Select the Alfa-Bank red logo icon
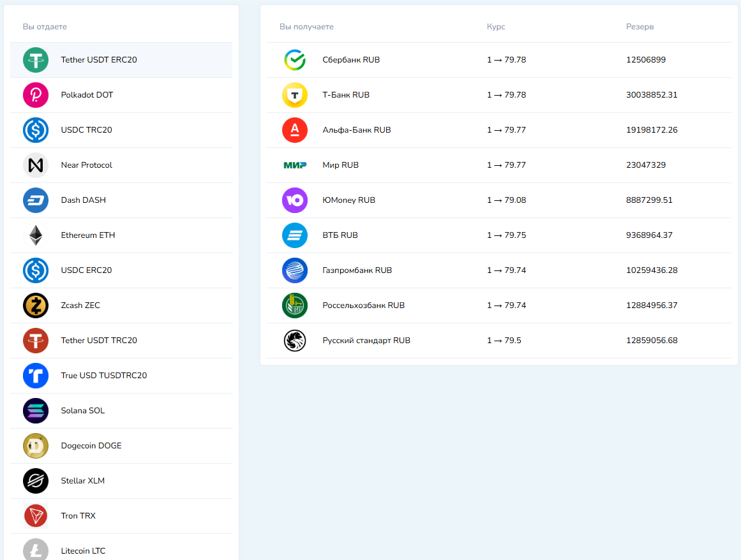This screenshot has width=741, height=560. click(295, 130)
